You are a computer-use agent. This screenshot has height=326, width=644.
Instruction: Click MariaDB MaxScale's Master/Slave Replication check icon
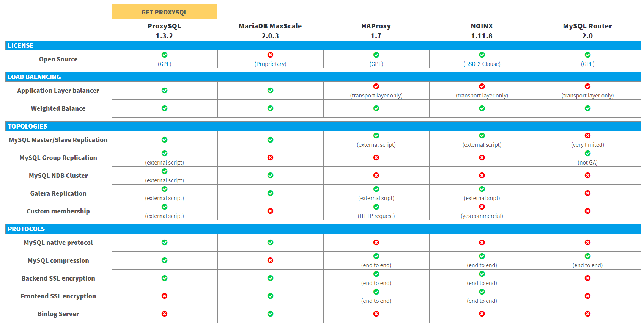[270, 140]
